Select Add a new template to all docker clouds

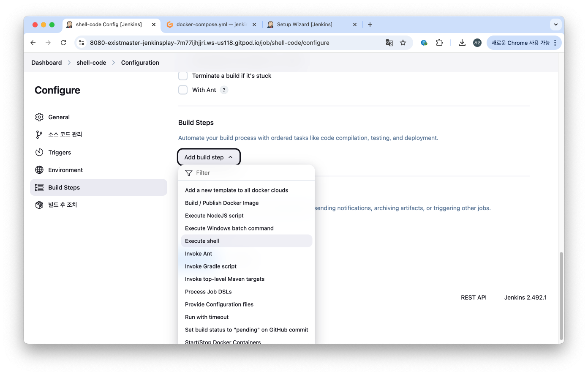246,190
